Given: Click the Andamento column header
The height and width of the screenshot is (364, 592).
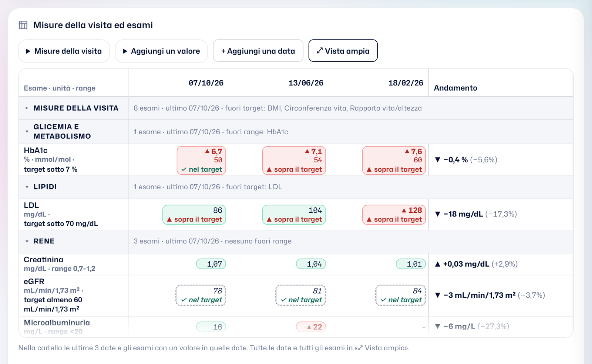Looking at the screenshot, I should pyautogui.click(x=455, y=88).
